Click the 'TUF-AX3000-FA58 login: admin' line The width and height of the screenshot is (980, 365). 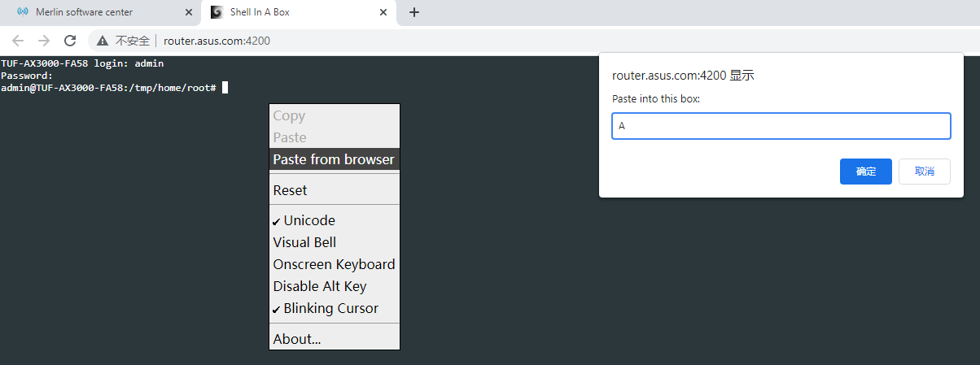coord(82,63)
